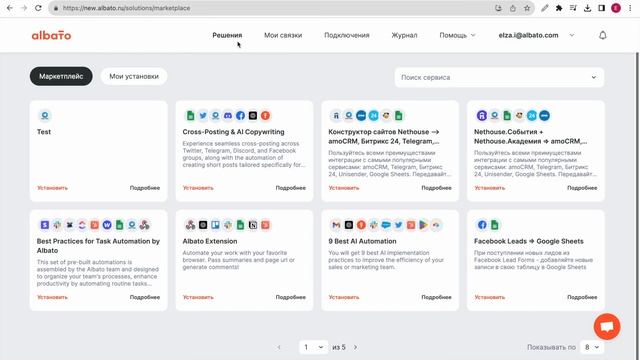The width and height of the screenshot is (640, 360).
Task: Reload the page in browser
Action: 38,8
